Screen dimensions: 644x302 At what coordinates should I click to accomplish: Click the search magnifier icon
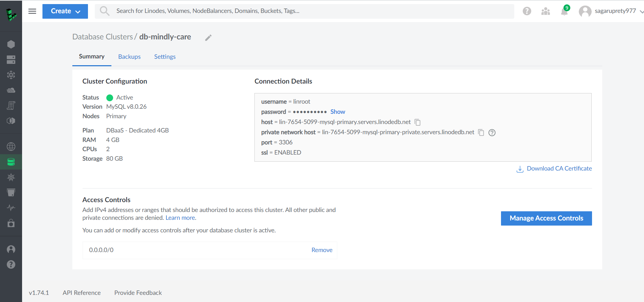(x=105, y=11)
